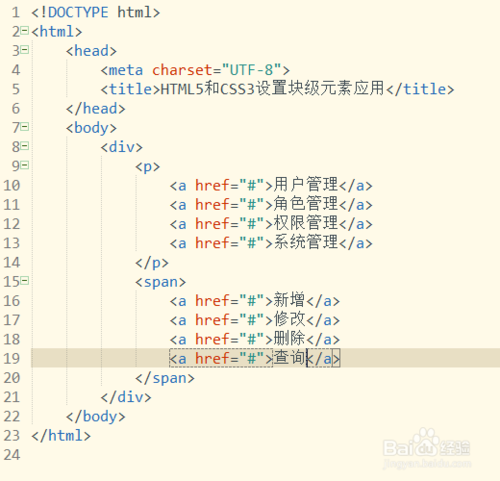Collapse the div tag fold on line 8
Screen dimensions: 500x481
pyautogui.click(x=24, y=146)
